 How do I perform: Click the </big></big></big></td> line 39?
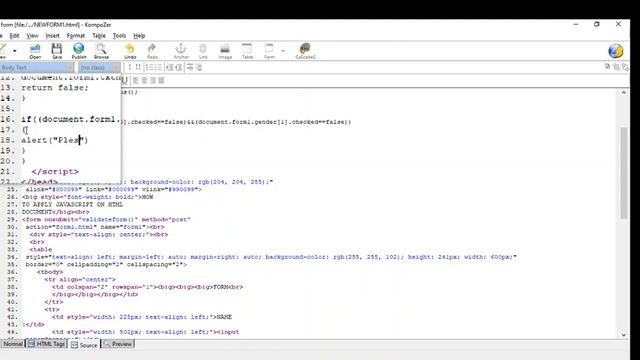95,294
